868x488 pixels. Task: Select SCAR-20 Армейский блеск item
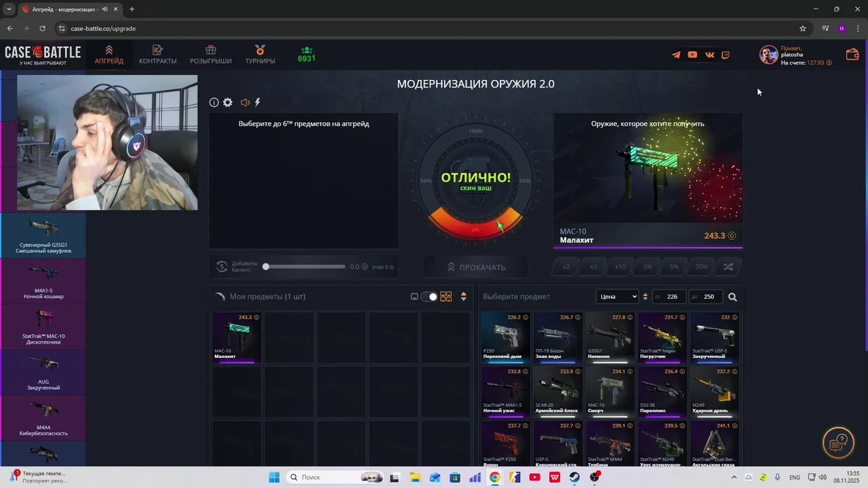557,392
